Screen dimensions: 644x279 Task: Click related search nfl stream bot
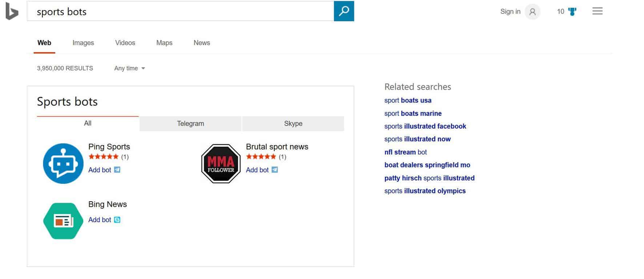pos(406,152)
